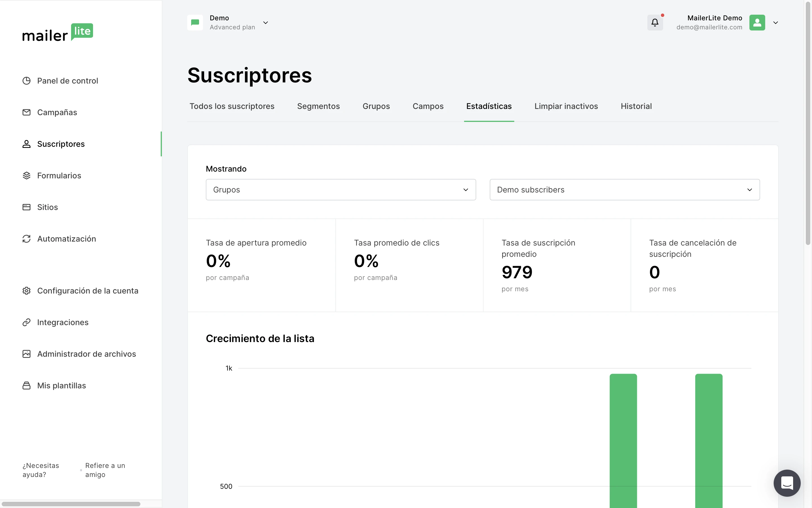The image size is (812, 508).
Task: Switch to the Segmentos tab
Action: [x=318, y=106]
